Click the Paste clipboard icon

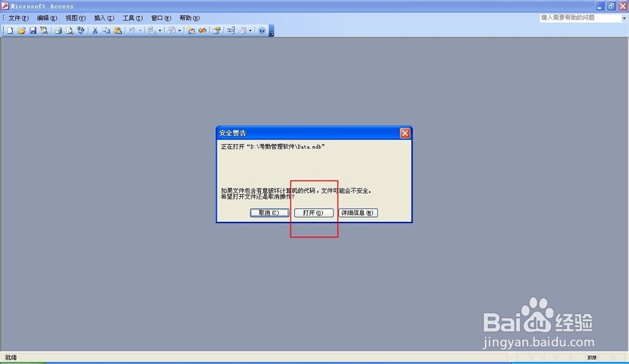118,30
